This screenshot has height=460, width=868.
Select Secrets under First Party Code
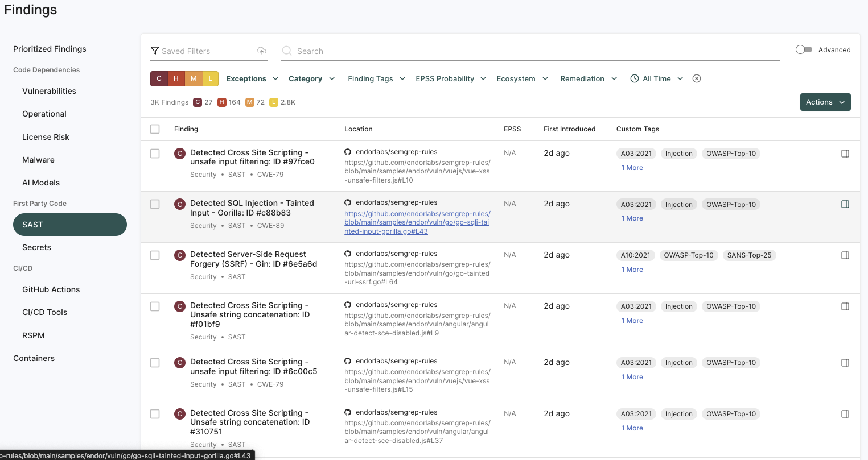[36, 247]
